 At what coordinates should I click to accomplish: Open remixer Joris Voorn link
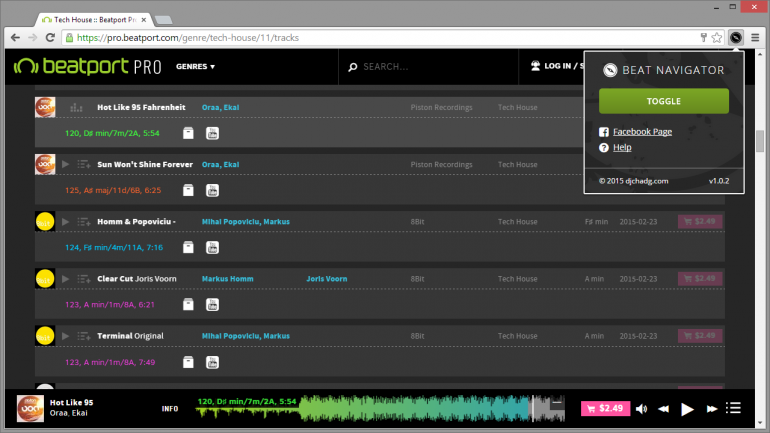pos(327,279)
